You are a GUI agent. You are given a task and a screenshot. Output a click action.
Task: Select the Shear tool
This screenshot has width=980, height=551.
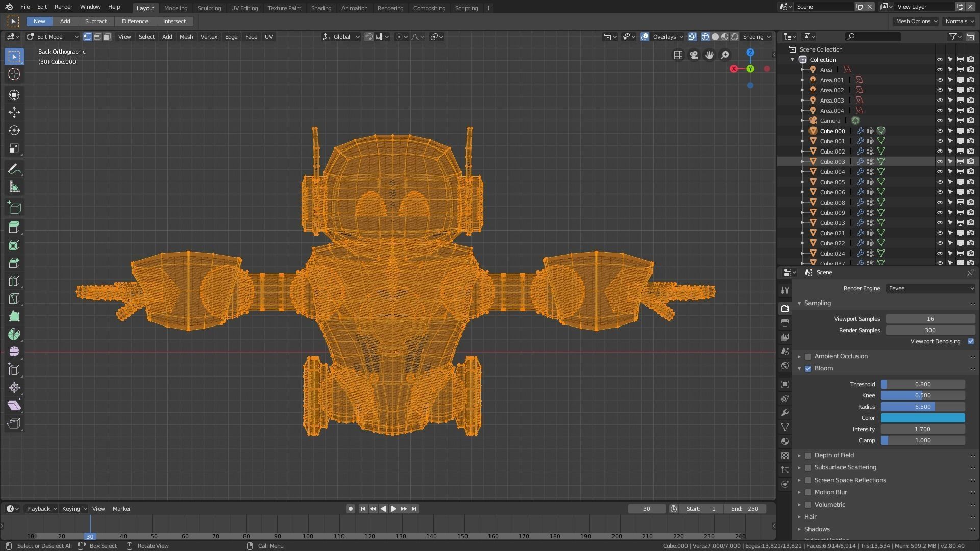(14, 406)
